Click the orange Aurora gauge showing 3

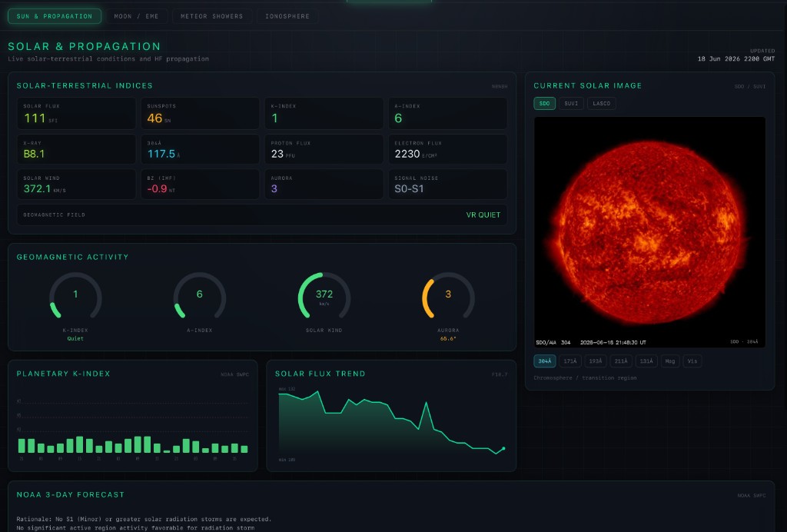click(x=448, y=297)
